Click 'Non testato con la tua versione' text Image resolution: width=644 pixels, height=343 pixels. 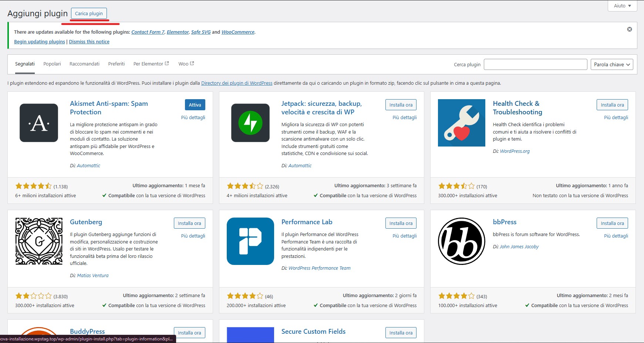580,196
